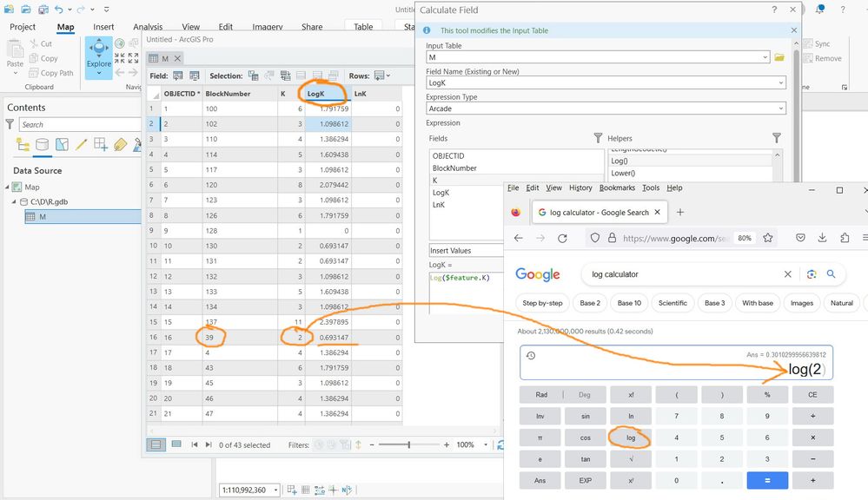
Task: Expand the Expression Type dropdown
Action: (x=780, y=109)
